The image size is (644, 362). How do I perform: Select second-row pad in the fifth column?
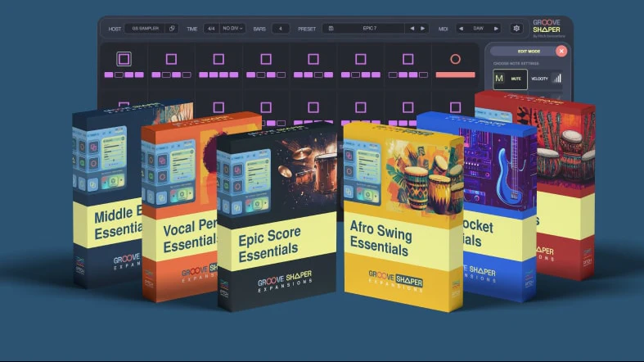[313, 107]
